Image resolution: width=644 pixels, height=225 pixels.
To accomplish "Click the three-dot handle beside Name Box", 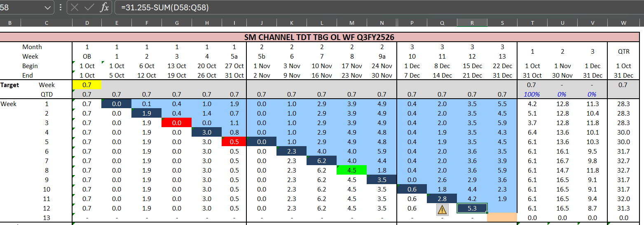I will [x=61, y=7].
